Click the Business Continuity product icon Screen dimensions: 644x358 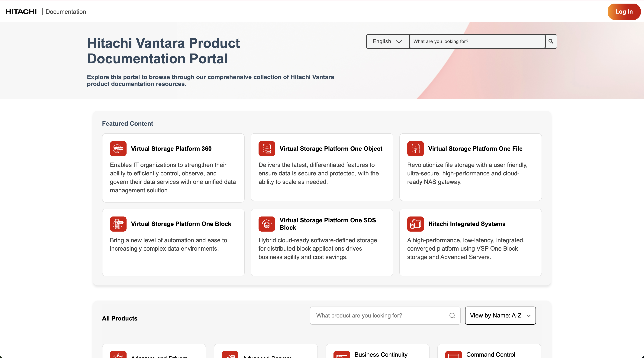click(x=342, y=355)
